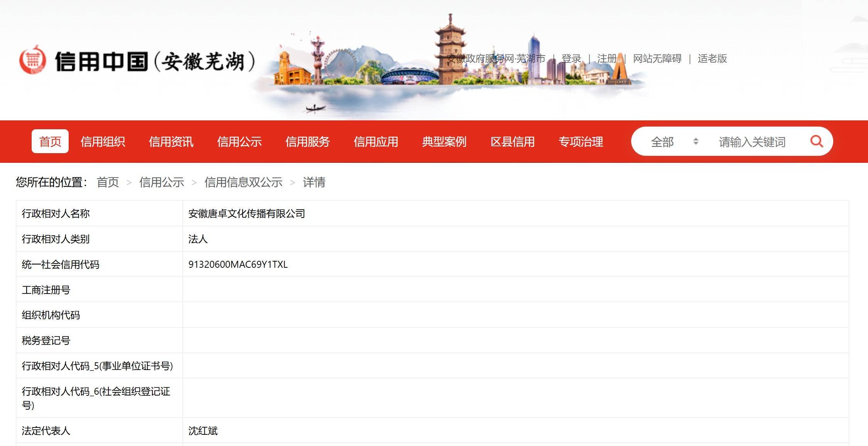Open the 专项治理 menu item

(x=581, y=142)
